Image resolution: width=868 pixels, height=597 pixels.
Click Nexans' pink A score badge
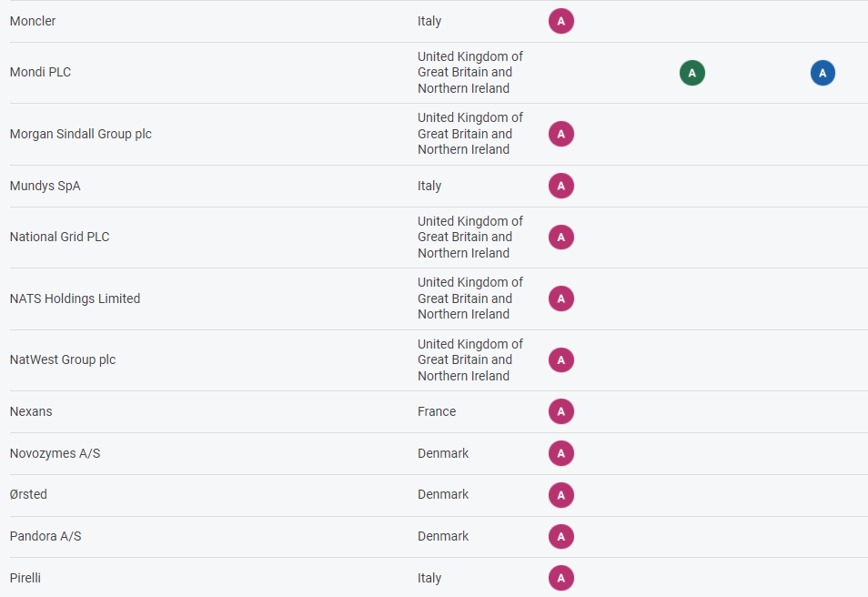[560, 411]
